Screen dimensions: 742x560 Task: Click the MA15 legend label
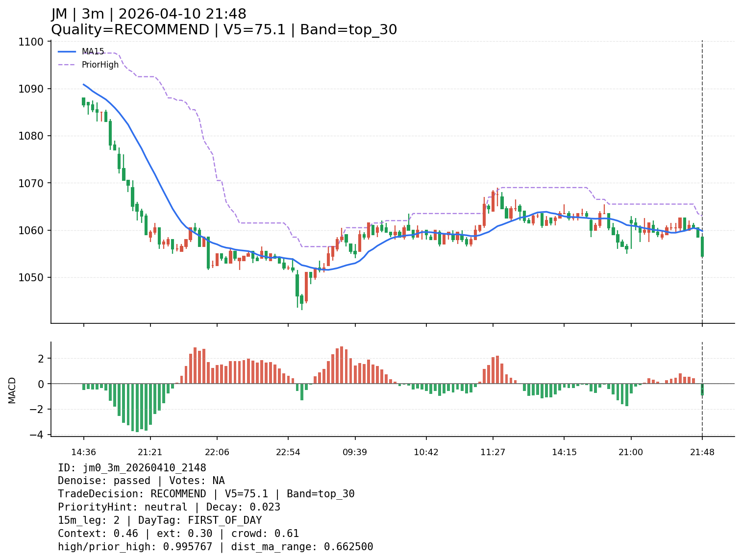(93, 51)
